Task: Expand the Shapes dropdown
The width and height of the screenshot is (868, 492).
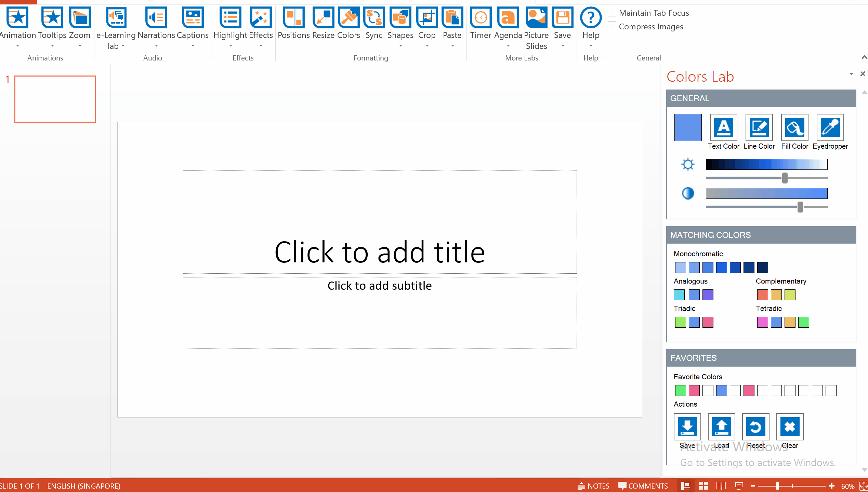Action: pyautogui.click(x=400, y=45)
